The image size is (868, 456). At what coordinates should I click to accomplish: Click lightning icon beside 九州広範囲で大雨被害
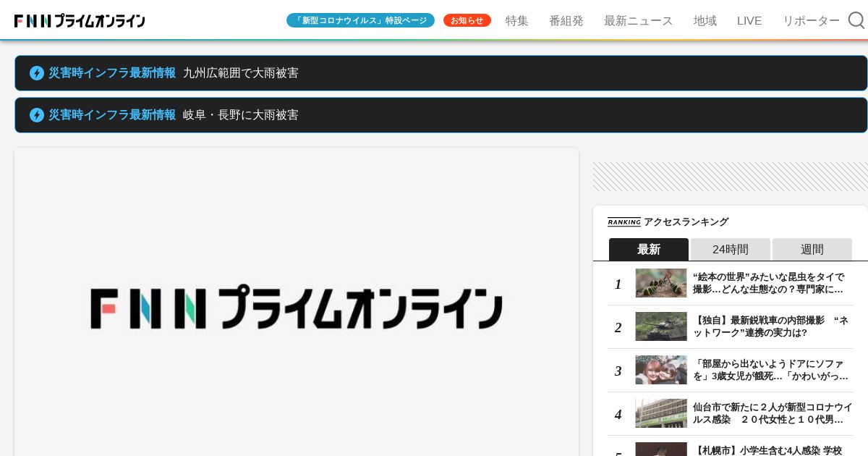click(37, 73)
